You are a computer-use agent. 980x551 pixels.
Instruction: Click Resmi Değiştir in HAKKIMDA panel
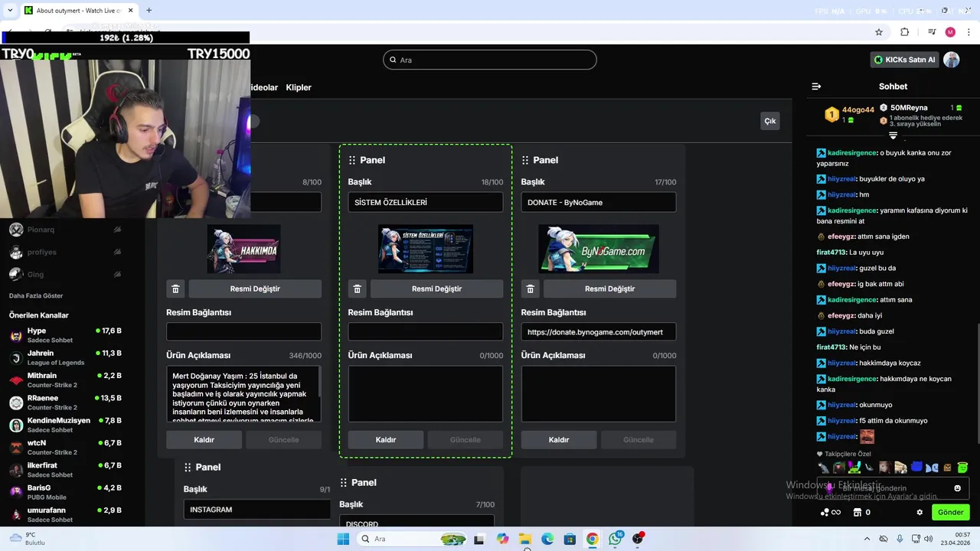[255, 289]
